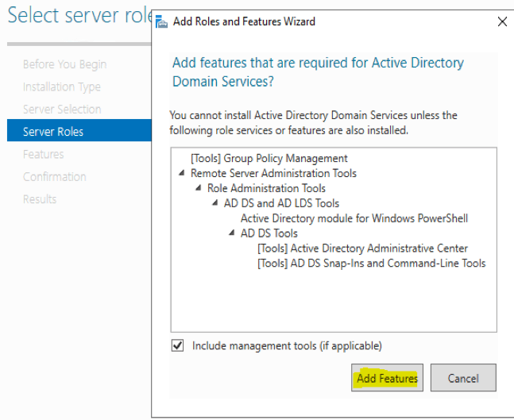This screenshot has height=420, width=514.
Task: Select the Server Roles step
Action: point(52,132)
